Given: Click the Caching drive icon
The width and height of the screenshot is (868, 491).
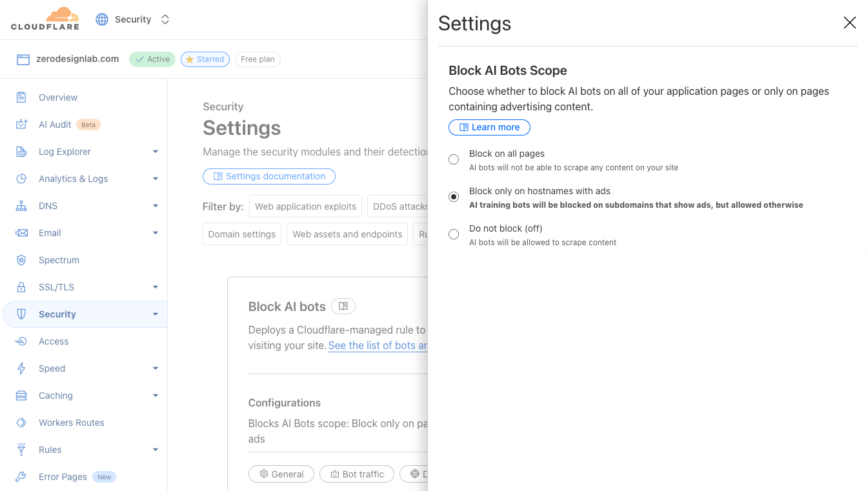Looking at the screenshot, I should click(x=21, y=396).
